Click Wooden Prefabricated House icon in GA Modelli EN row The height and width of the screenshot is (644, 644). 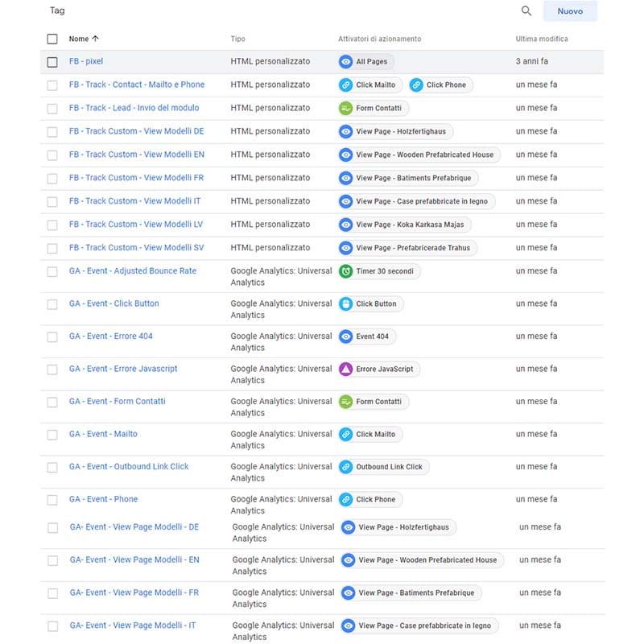tap(349, 560)
